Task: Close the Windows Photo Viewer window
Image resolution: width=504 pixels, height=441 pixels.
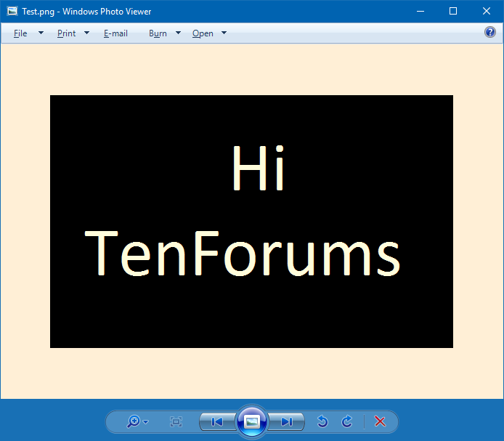Action: 487,11
